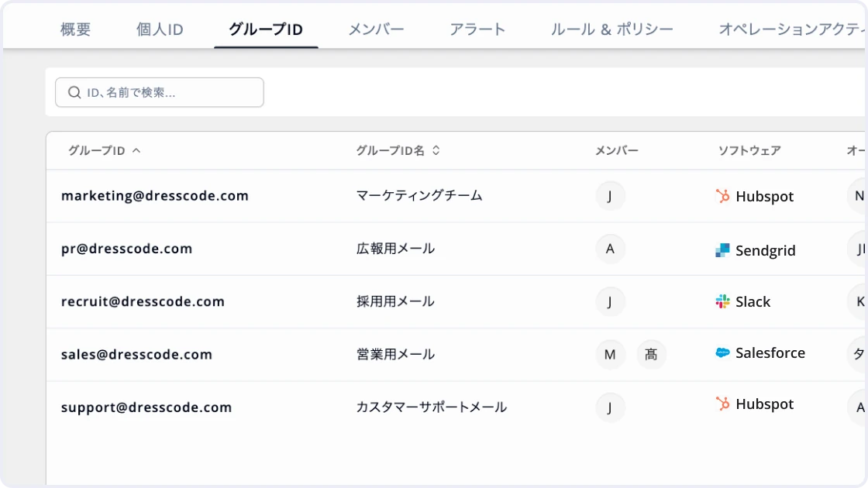The height and width of the screenshot is (488, 868).
Task: Click the Sendgrid software label
Action: tap(766, 251)
